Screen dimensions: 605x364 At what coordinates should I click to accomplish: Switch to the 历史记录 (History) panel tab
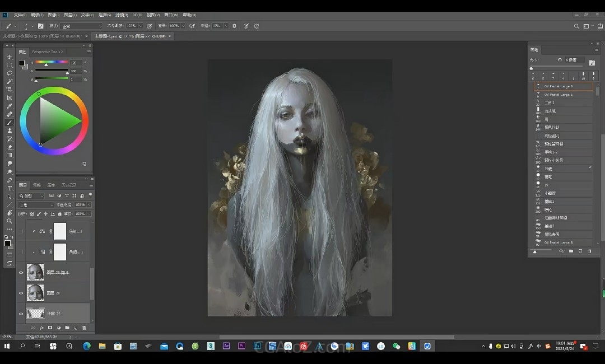pos(68,185)
